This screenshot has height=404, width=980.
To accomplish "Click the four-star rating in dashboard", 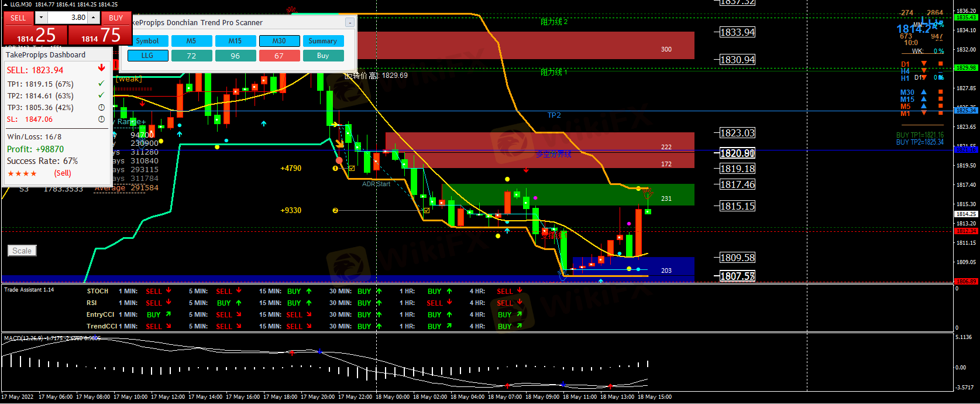I will click(x=22, y=173).
